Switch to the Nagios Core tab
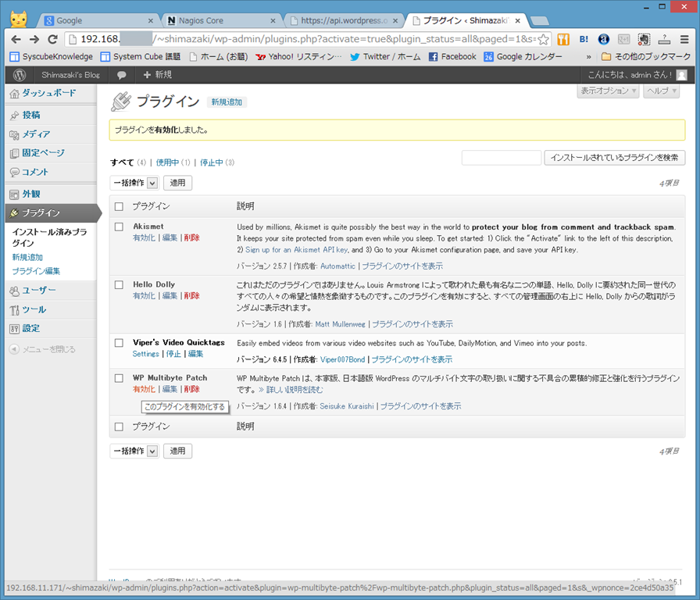Image resolution: width=700 pixels, height=600 pixels. (x=222, y=20)
